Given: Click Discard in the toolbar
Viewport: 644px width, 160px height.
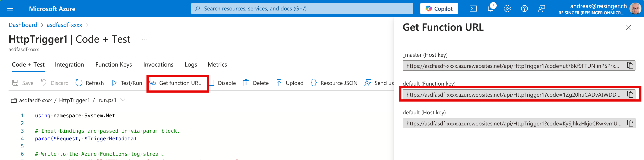Looking at the screenshot, I should click(54, 83).
